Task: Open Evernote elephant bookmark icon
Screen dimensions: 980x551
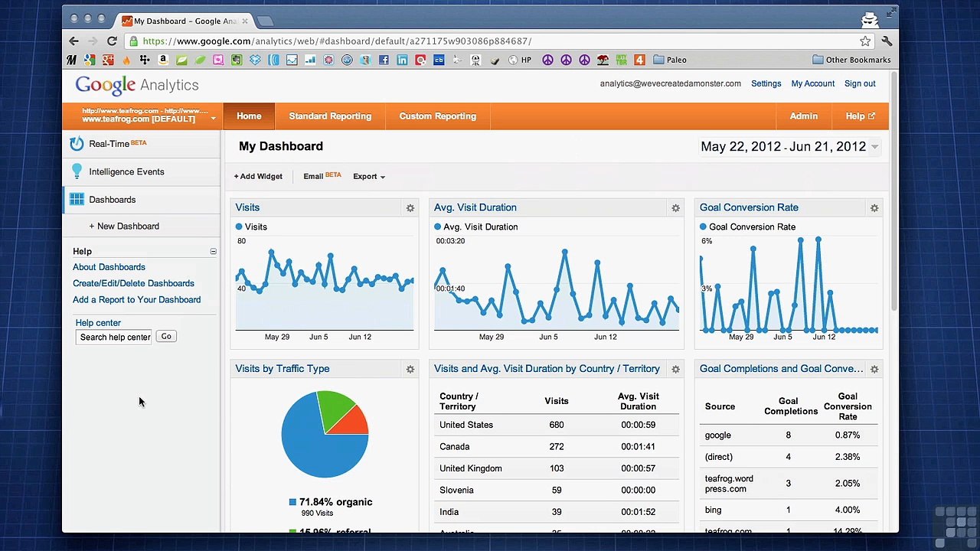Action: pyautogui.click(x=237, y=60)
